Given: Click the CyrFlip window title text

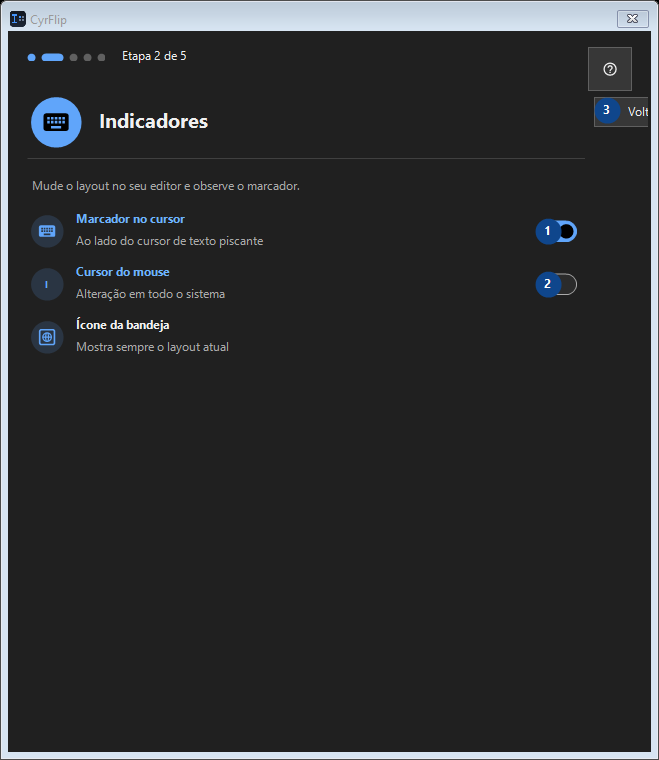Looking at the screenshot, I should click(x=48, y=20).
